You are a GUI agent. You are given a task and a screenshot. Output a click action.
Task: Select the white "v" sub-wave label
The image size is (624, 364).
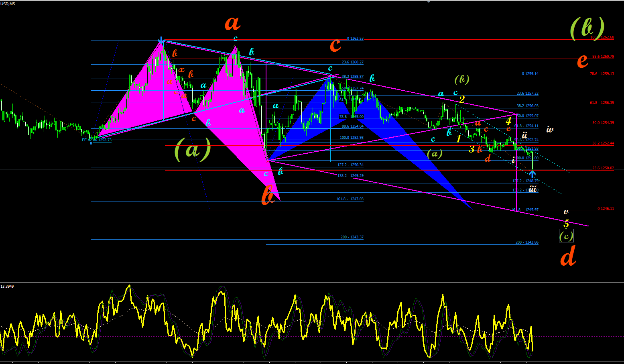pos(566,211)
